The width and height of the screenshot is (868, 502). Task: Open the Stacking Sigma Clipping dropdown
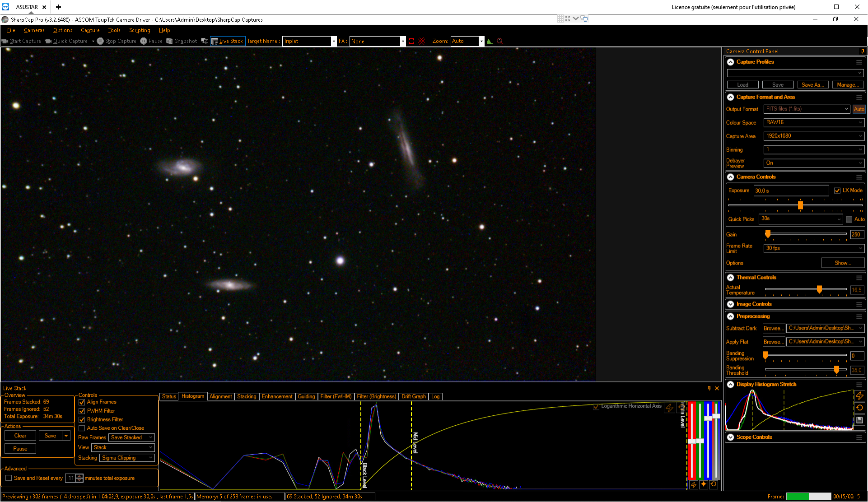pyautogui.click(x=127, y=458)
